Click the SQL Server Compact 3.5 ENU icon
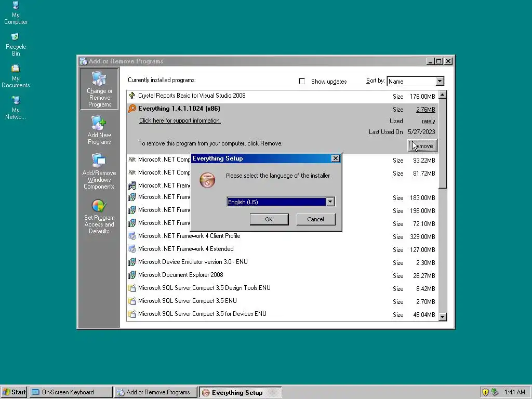The image size is (532, 399). point(131,301)
